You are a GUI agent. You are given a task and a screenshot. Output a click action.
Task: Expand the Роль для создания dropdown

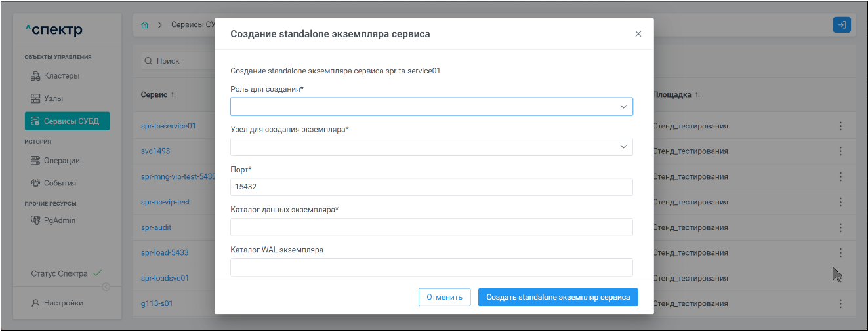tap(431, 107)
